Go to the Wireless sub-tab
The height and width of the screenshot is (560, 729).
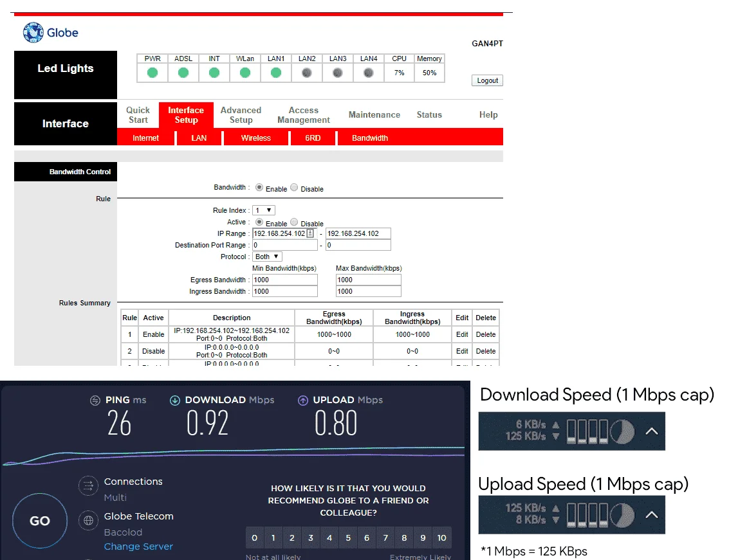255,138
